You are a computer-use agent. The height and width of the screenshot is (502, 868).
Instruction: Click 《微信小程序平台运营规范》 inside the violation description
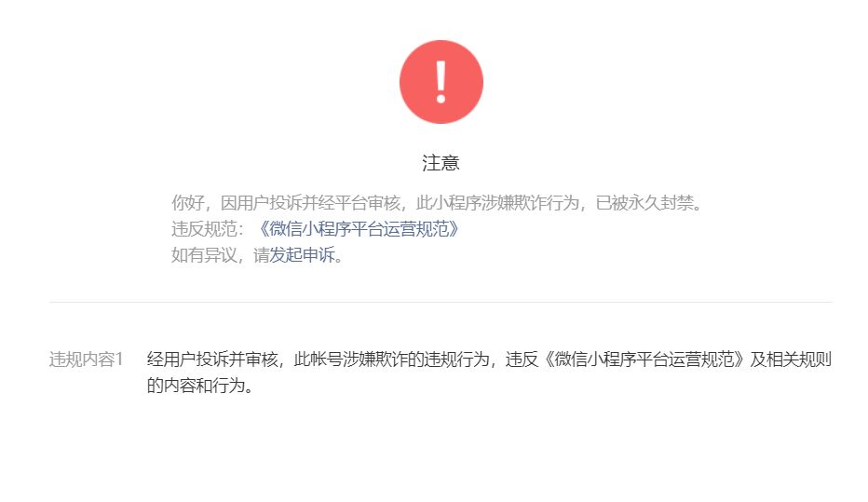pyautogui.click(x=644, y=360)
